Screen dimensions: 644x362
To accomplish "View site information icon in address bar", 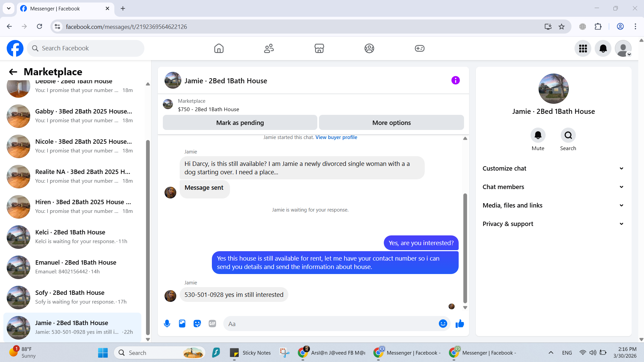I will tap(57, 27).
